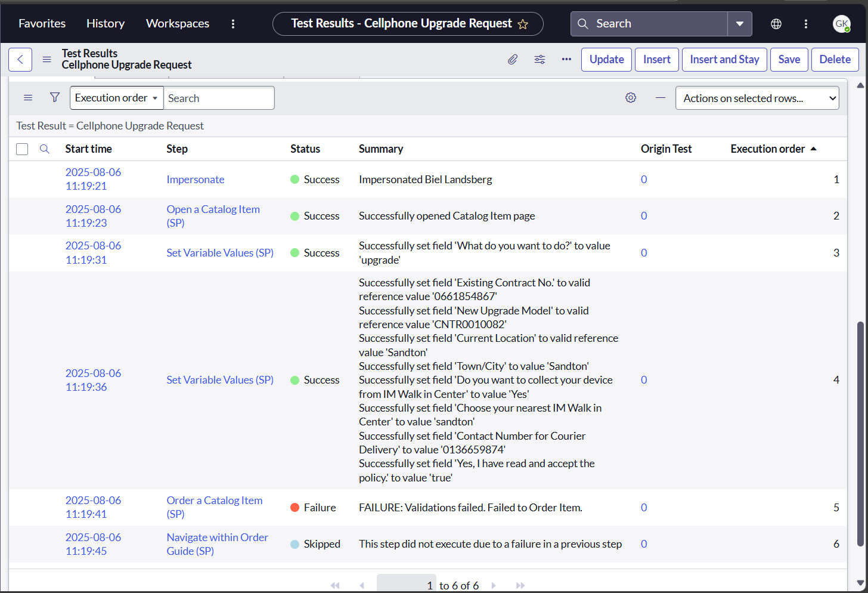Go to the previous page arrow
This screenshot has height=593, width=868.
point(362,586)
